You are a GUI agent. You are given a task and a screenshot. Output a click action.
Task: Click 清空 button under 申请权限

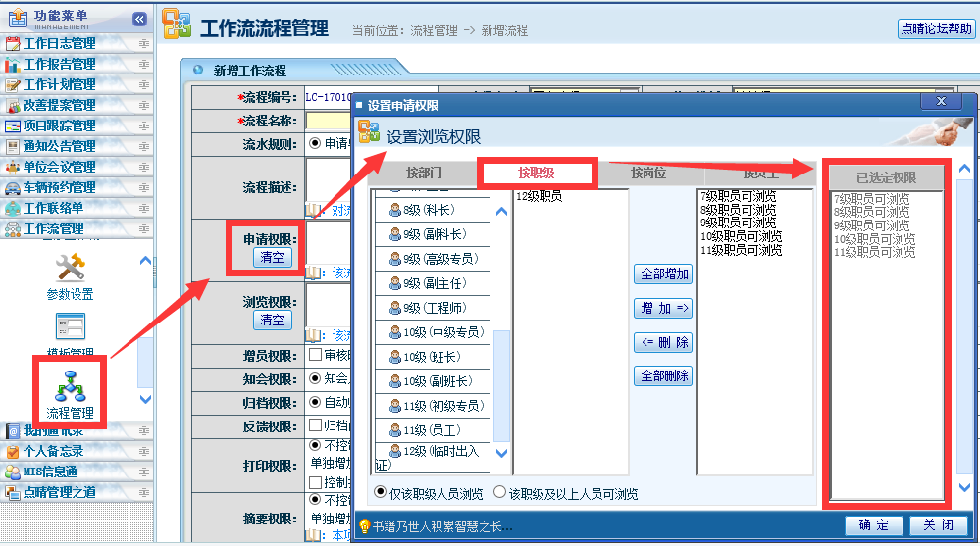click(272, 258)
